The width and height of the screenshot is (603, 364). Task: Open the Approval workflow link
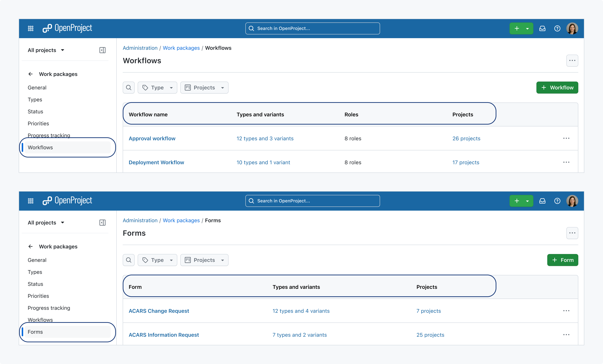tap(152, 138)
